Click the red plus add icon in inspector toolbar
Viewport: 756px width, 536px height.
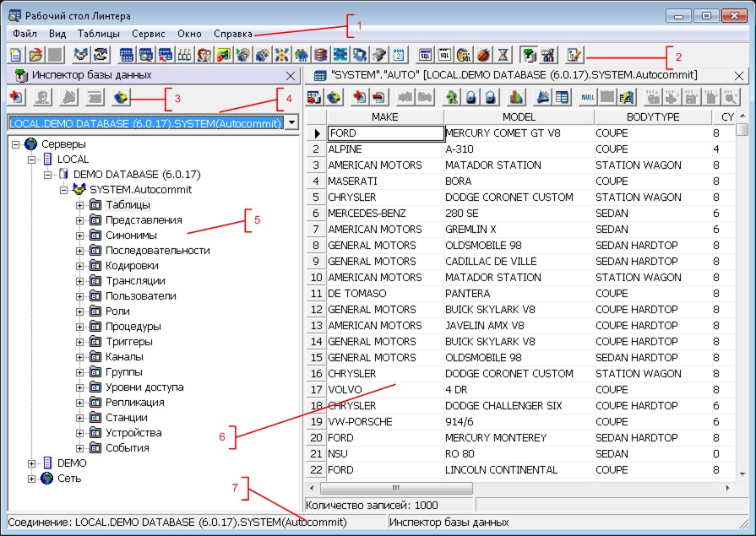17,97
